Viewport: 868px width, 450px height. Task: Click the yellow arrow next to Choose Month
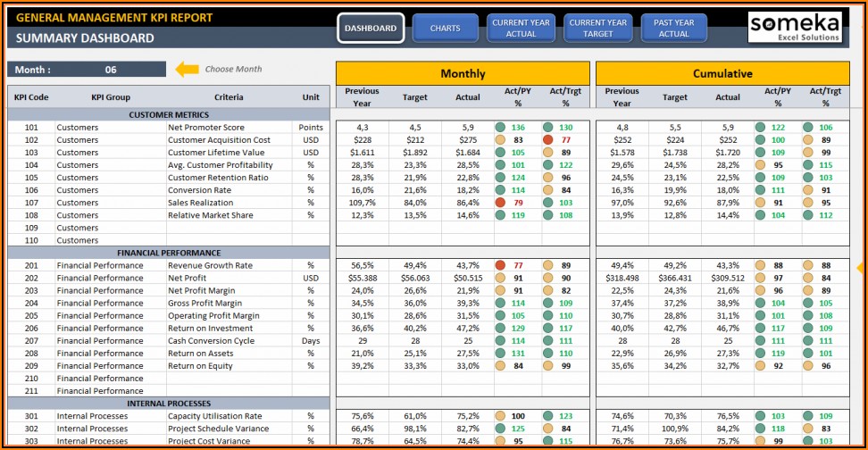click(x=187, y=70)
